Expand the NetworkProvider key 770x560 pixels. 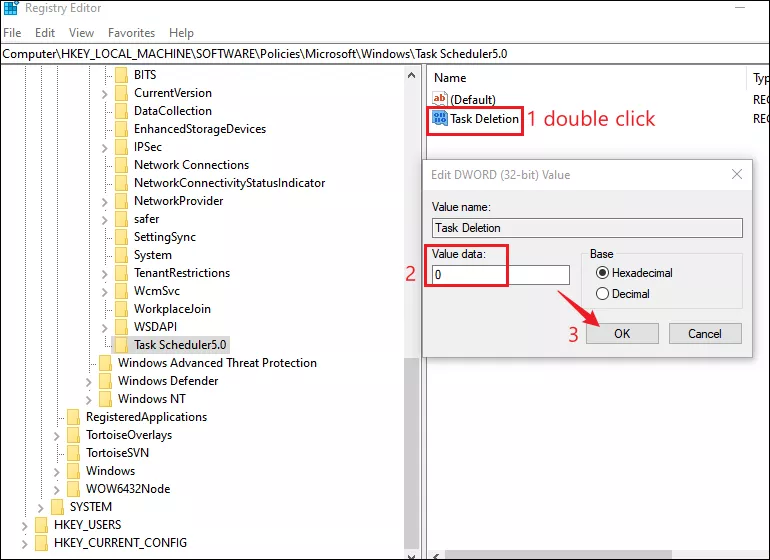point(105,201)
